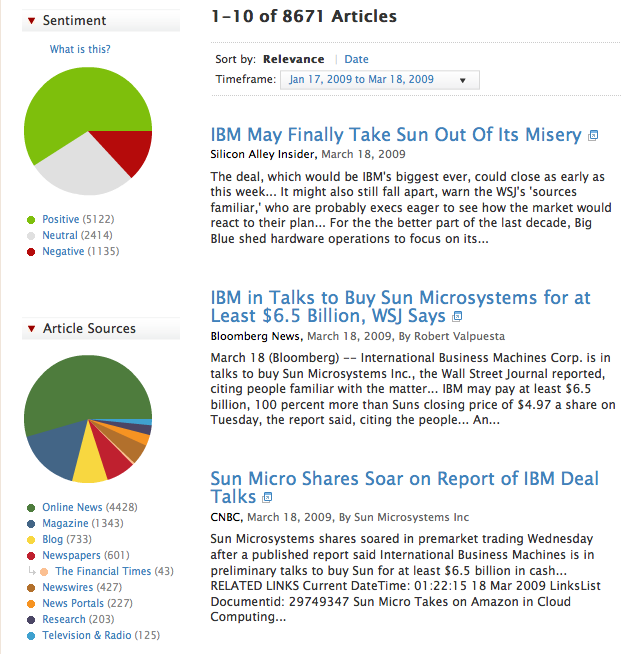Collapse the Sentiment panel triangle
The width and height of the screenshot is (636, 654).
pyautogui.click(x=32, y=21)
